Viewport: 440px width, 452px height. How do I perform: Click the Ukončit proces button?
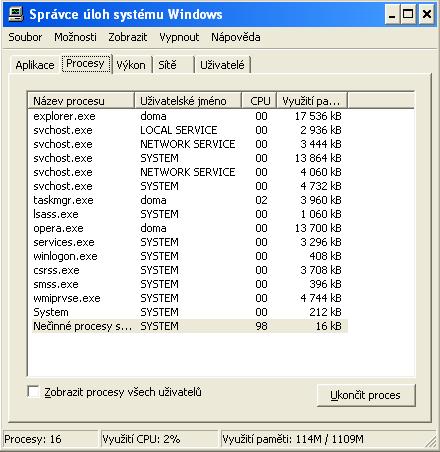coord(366,395)
